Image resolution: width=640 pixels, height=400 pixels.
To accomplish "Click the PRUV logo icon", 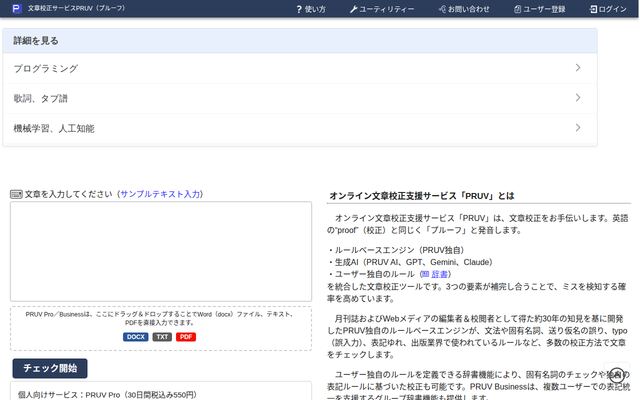I will pyautogui.click(x=17, y=8).
